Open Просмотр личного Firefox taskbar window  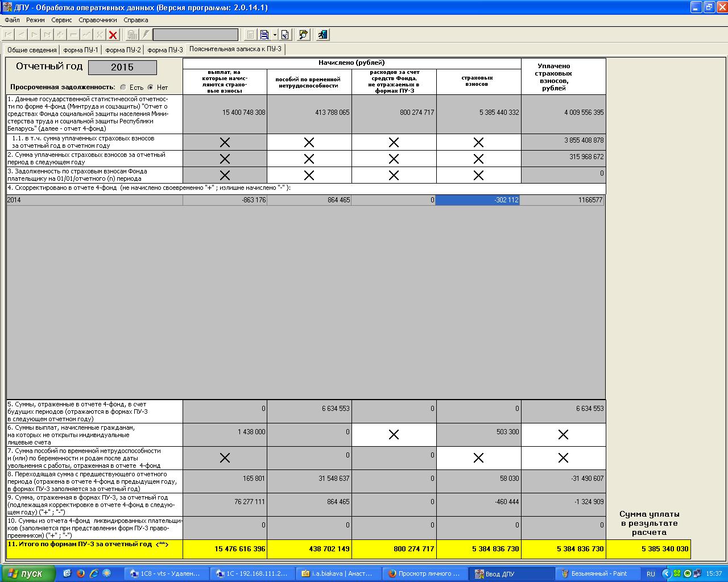tap(424, 573)
